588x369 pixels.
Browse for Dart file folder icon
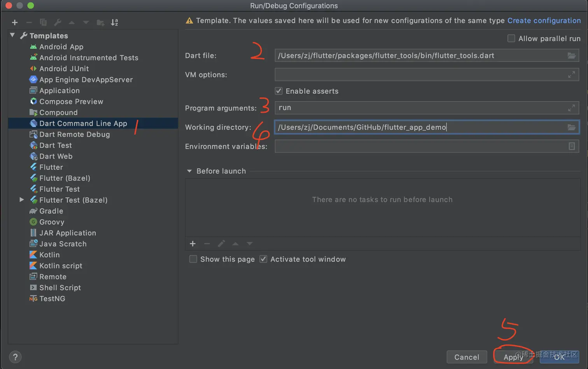571,56
